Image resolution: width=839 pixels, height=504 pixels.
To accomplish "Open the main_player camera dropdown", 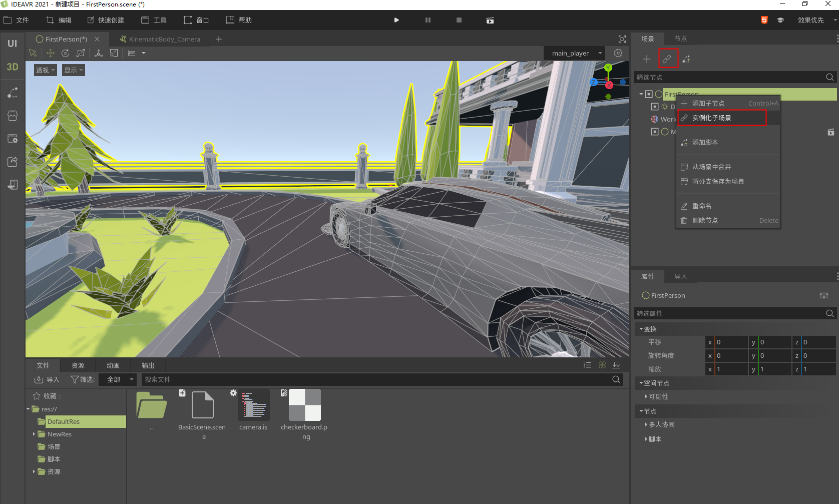I will coord(575,53).
